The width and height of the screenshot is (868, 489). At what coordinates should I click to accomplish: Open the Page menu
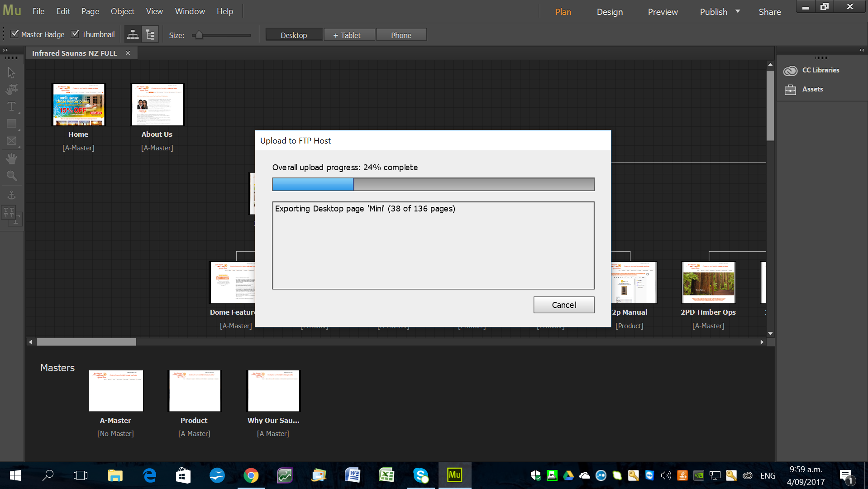point(90,11)
